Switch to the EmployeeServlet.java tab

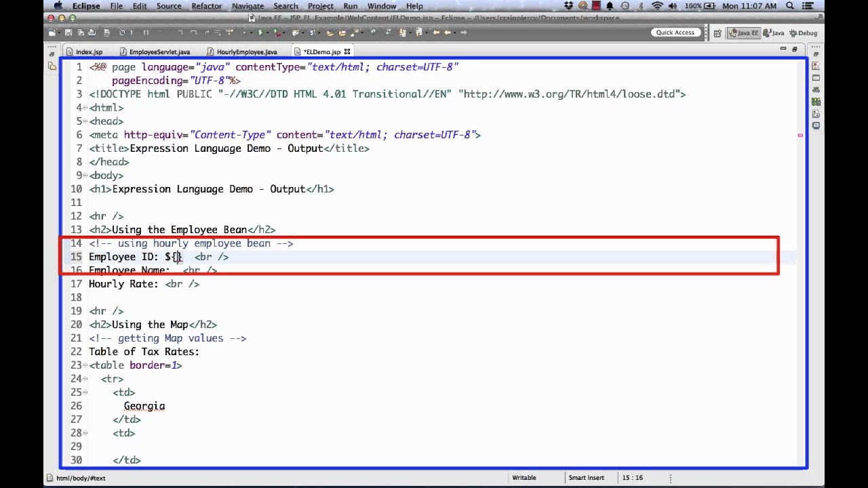(155, 52)
